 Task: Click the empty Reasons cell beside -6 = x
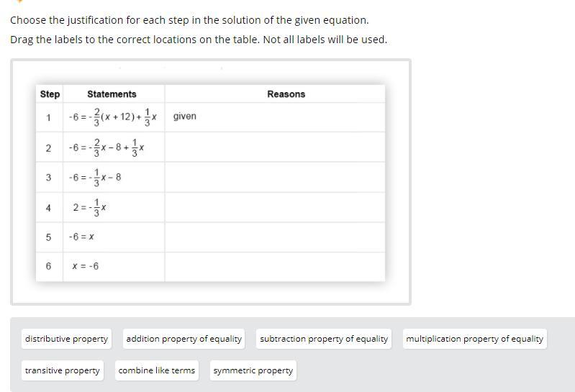pyautogui.click(x=275, y=237)
